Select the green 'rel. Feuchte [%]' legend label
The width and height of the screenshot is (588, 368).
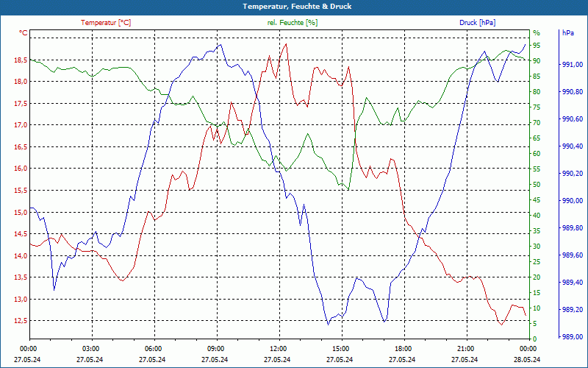(293, 23)
